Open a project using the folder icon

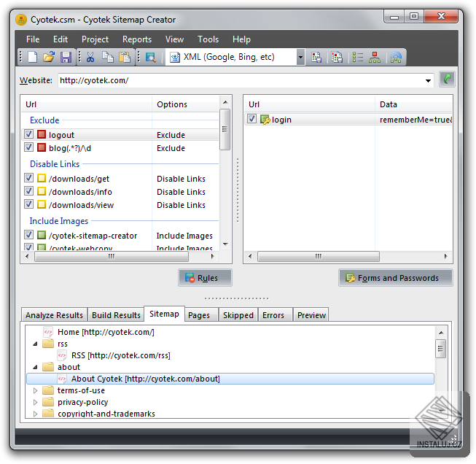pos(49,57)
